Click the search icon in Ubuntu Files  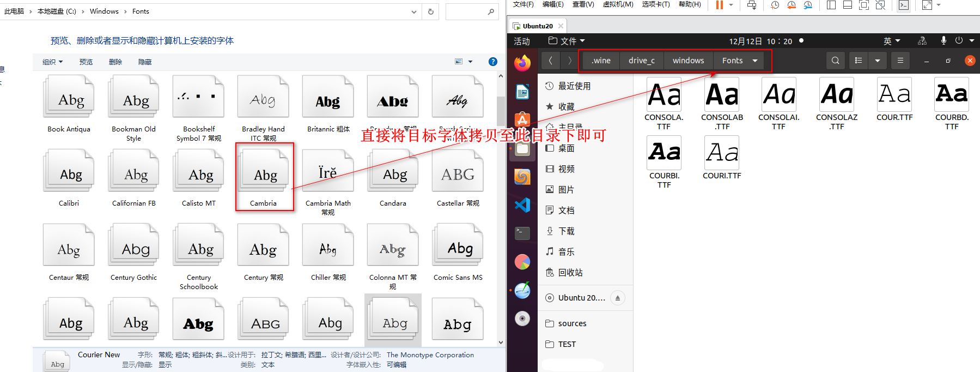click(836, 61)
